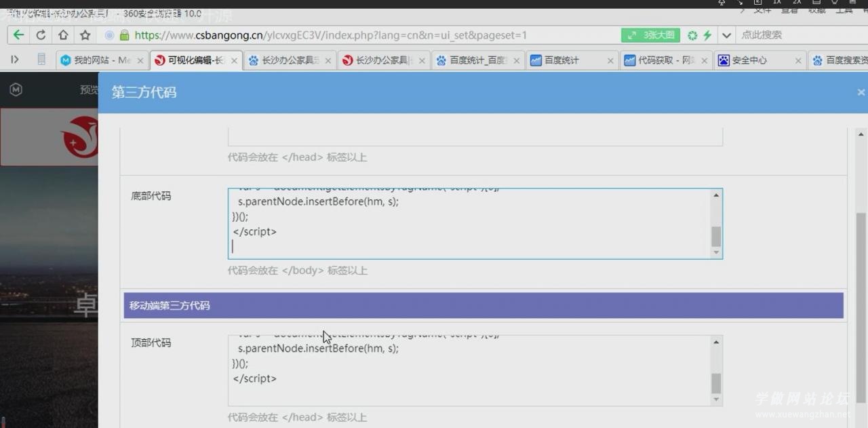Click inside the mobile 顶部代码 text area
Image resolution: width=868 pixels, height=428 pixels.
click(468, 370)
